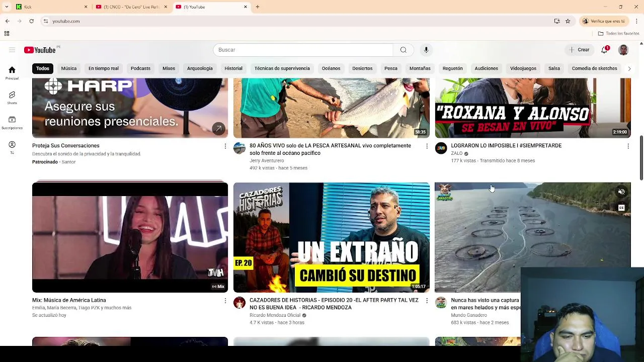Open LOGRARON LO IMPOSIBLE video title

506,146
